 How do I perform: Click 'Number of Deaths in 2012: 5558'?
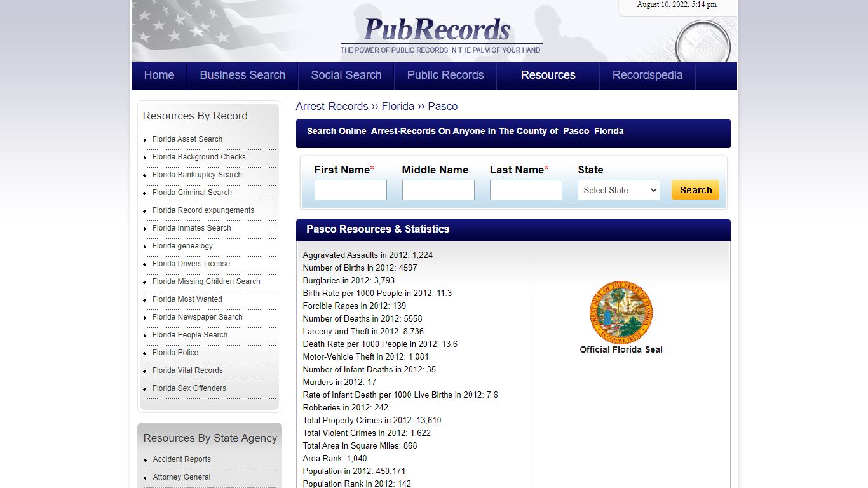click(363, 318)
